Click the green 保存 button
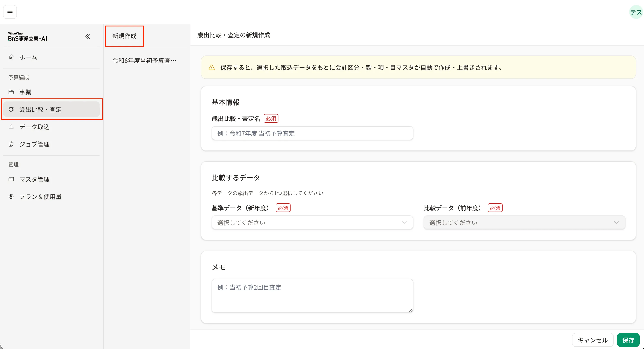The height and width of the screenshot is (349, 644). click(628, 340)
